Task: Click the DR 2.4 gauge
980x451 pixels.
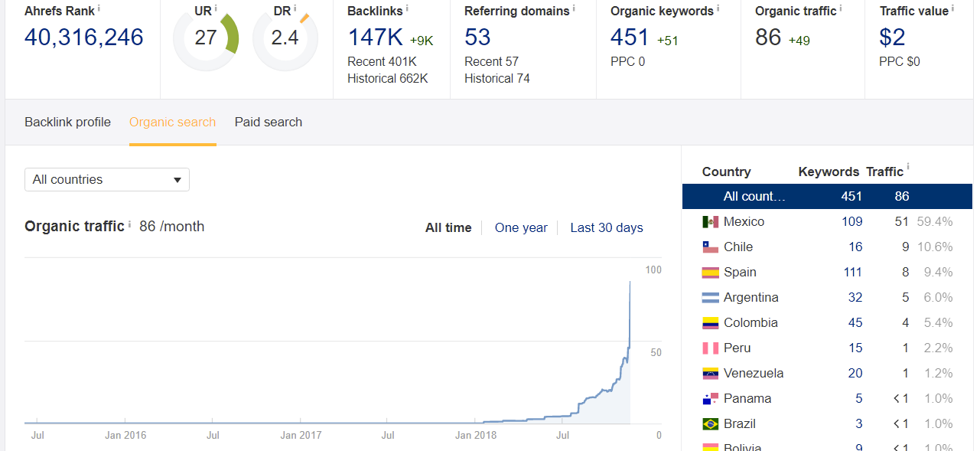Action: [x=285, y=37]
